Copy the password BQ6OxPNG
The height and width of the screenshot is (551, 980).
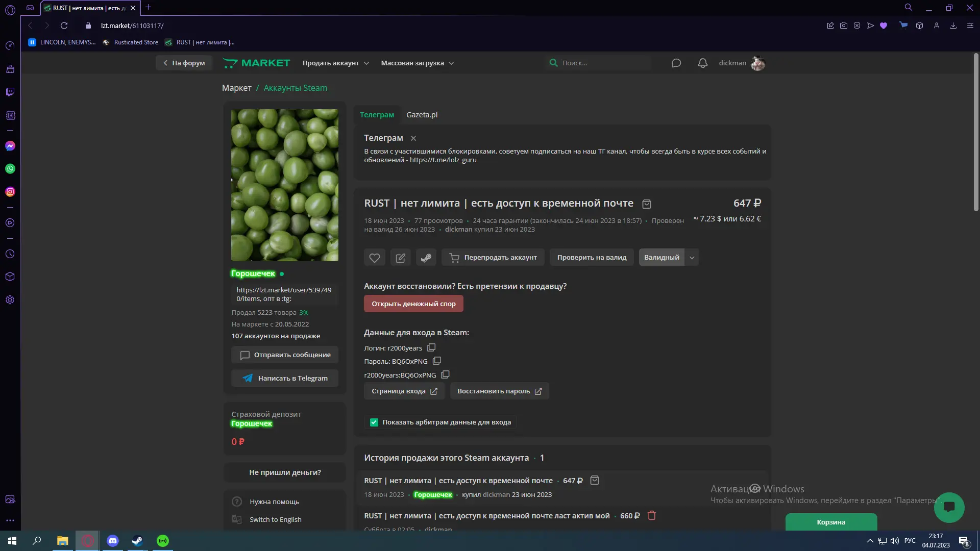click(x=437, y=361)
